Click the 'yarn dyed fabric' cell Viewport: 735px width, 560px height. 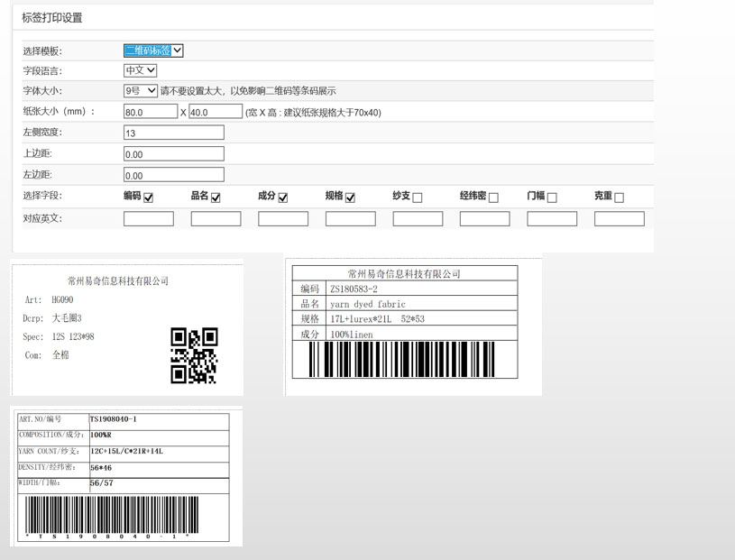click(x=421, y=304)
